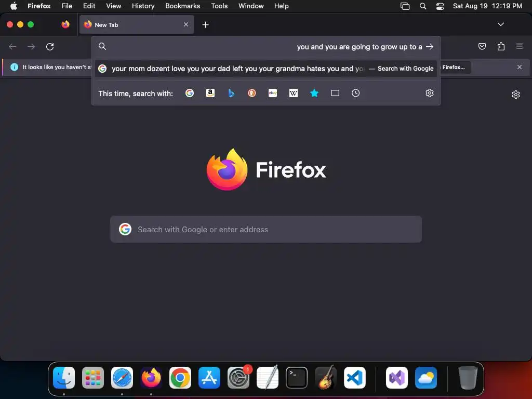Click the screen mirroring menu bar icon
This screenshot has height=399, width=532.
[x=405, y=6]
